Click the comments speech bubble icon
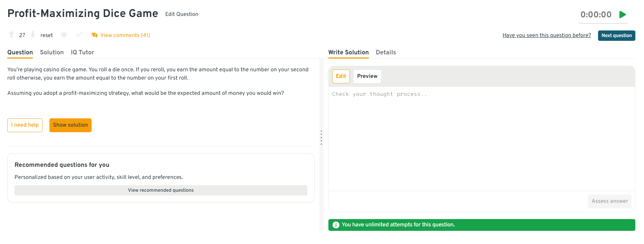644x244 pixels. (x=94, y=35)
